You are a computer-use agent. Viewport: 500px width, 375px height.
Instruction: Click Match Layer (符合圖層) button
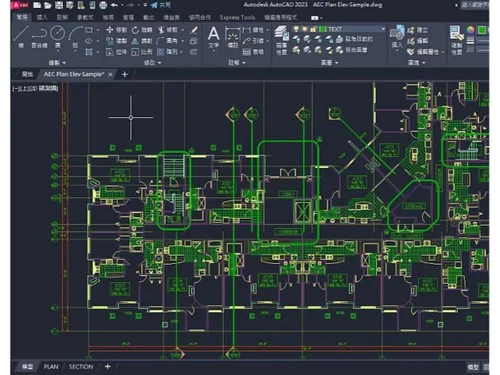352,50
